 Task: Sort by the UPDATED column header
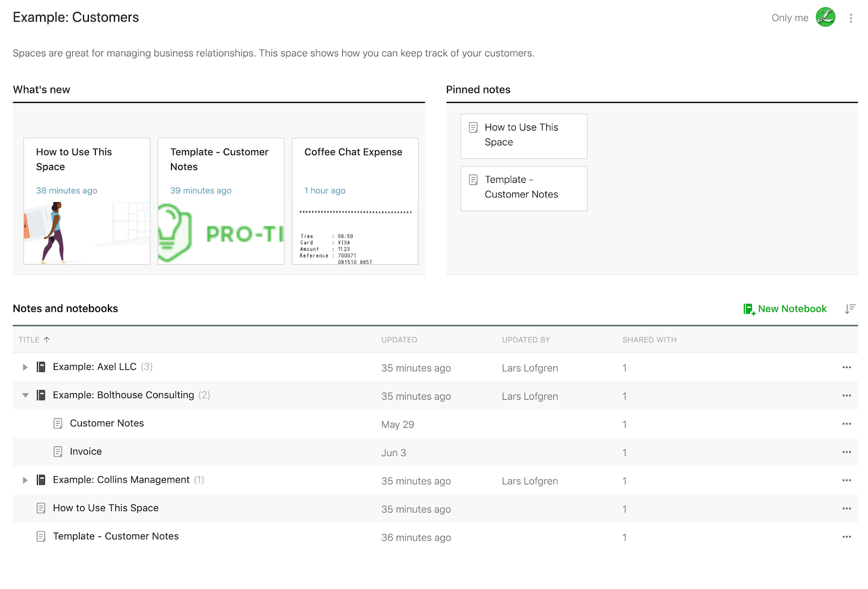pos(399,340)
